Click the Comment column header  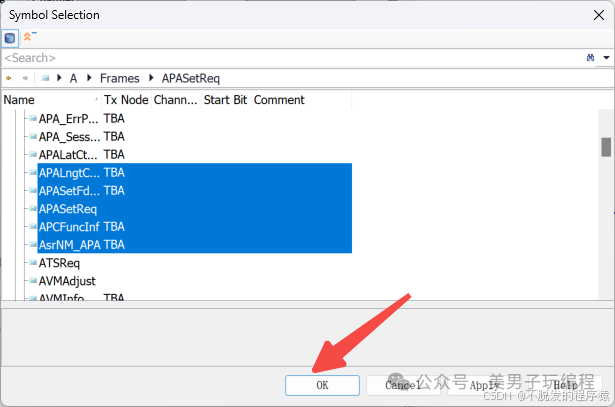pyautogui.click(x=301, y=100)
